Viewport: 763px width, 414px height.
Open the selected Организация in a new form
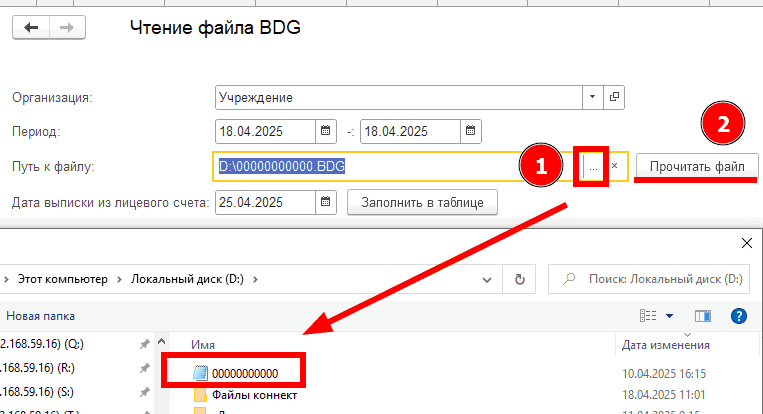[x=614, y=97]
